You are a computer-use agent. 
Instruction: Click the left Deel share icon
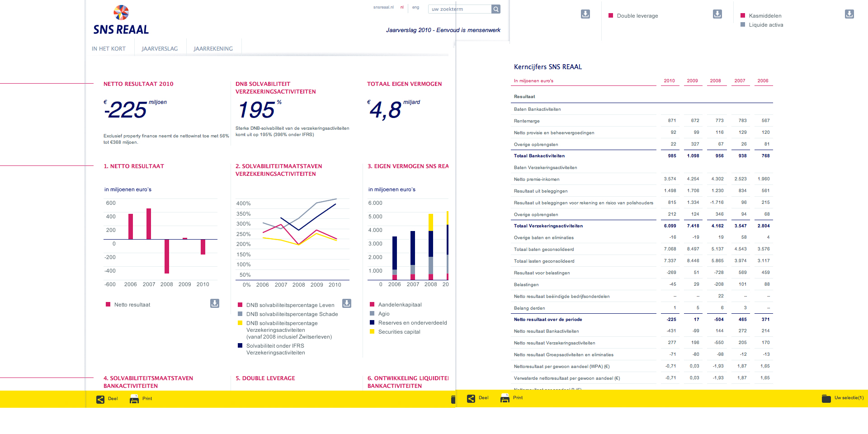click(x=100, y=399)
